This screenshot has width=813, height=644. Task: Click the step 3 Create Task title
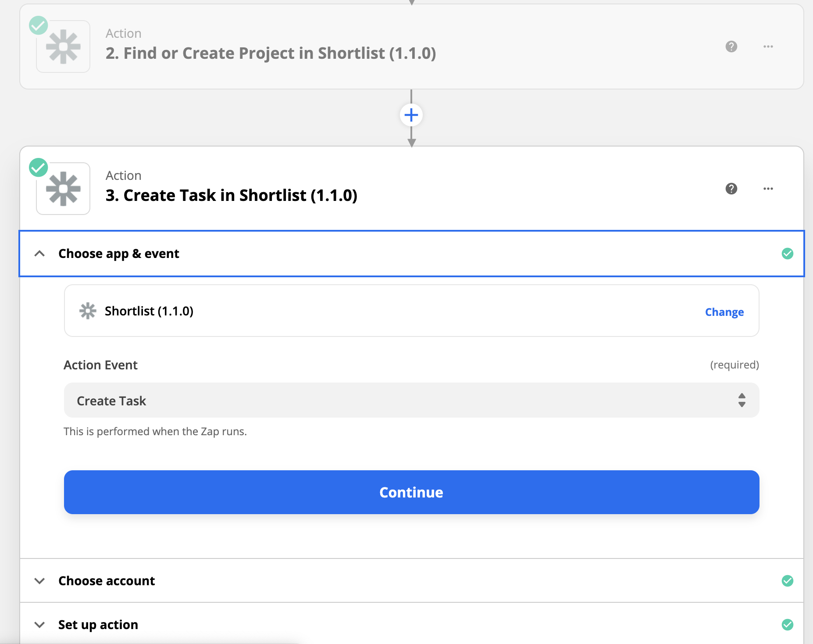click(x=232, y=195)
